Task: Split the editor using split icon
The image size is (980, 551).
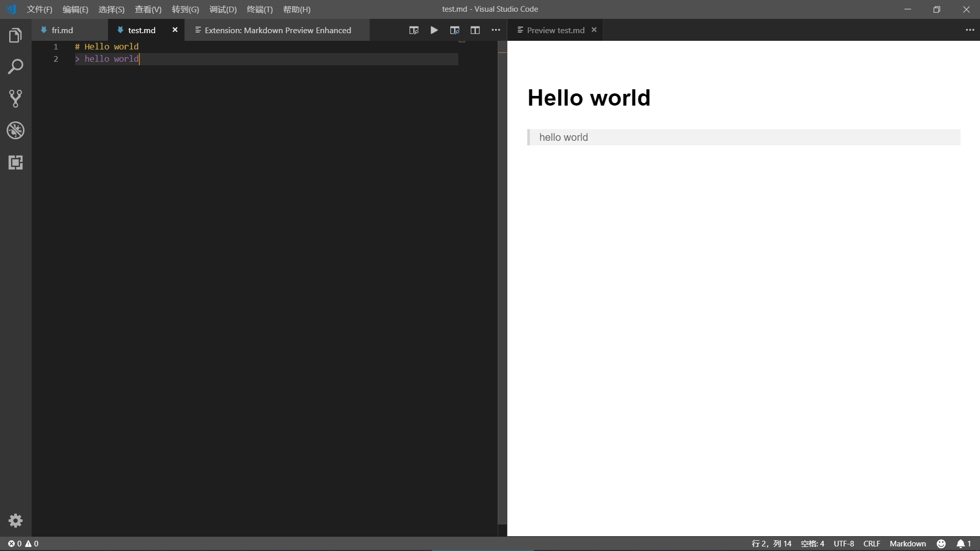Action: click(x=475, y=30)
